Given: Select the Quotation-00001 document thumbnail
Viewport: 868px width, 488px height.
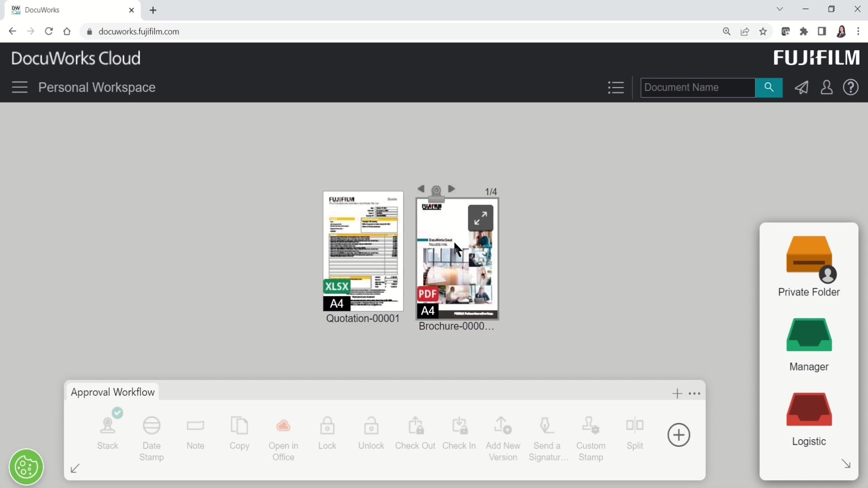Looking at the screenshot, I should click(x=363, y=251).
